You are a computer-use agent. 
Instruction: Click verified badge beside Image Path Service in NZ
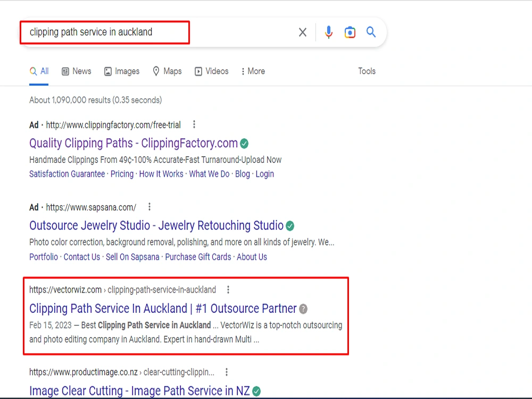[x=257, y=391]
